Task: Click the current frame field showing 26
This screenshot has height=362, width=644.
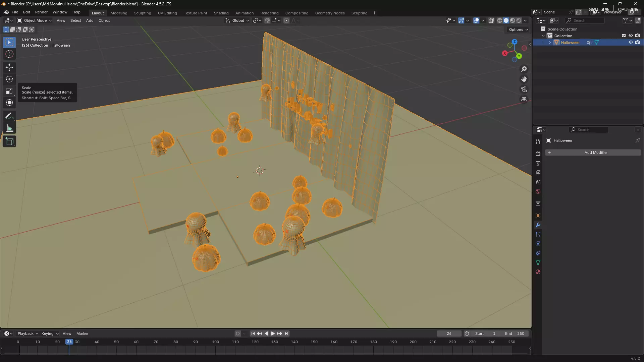Action: pyautogui.click(x=449, y=334)
